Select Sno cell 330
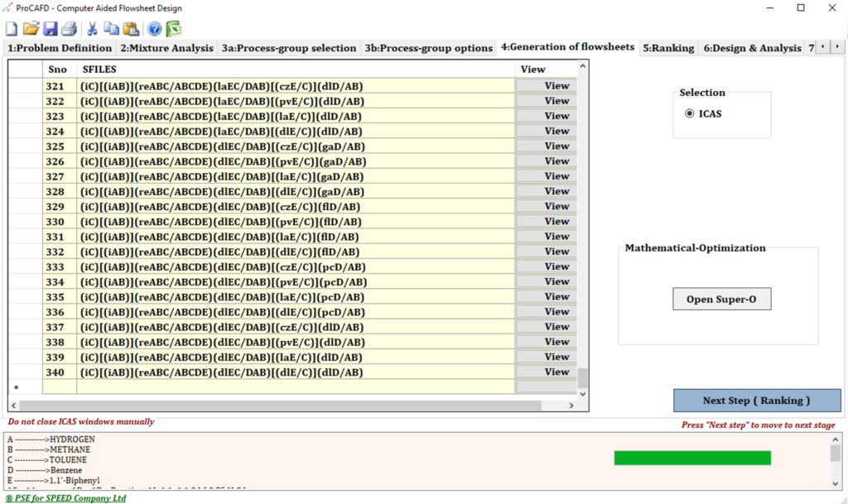The width and height of the screenshot is (848, 504). (60, 222)
